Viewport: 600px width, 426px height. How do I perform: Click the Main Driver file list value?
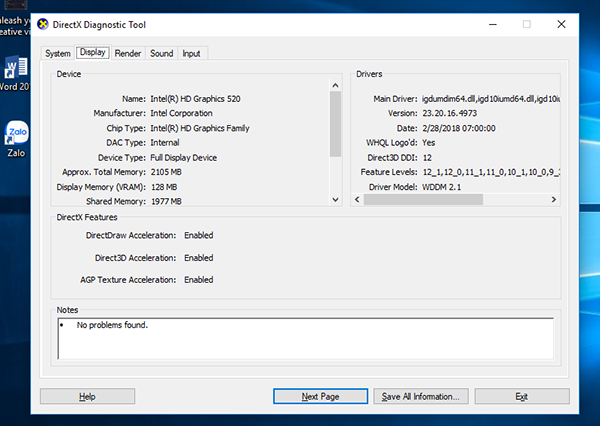click(491, 99)
